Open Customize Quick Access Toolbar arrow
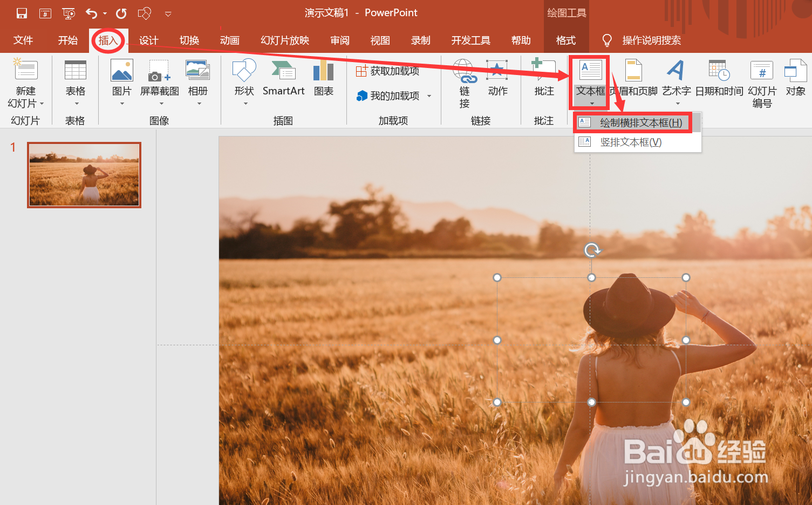Image resolution: width=812 pixels, height=505 pixels. point(168,14)
